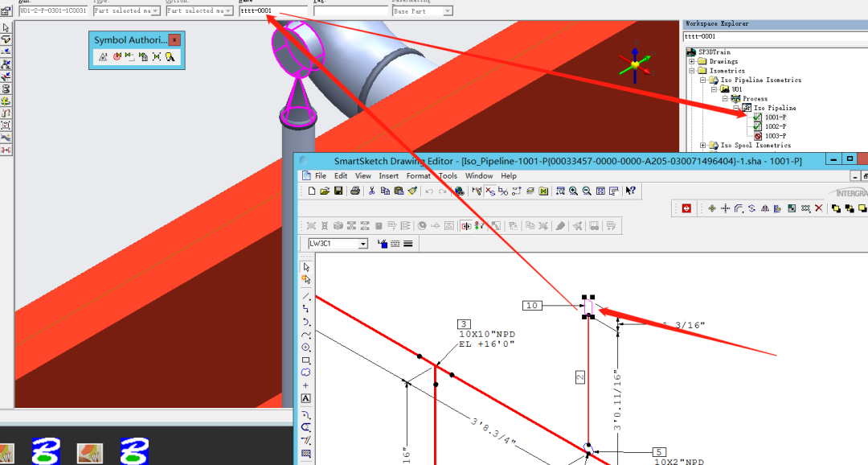The width and height of the screenshot is (868, 465).
Task: Select the Circle tool in drawing sidebar
Action: [x=306, y=348]
